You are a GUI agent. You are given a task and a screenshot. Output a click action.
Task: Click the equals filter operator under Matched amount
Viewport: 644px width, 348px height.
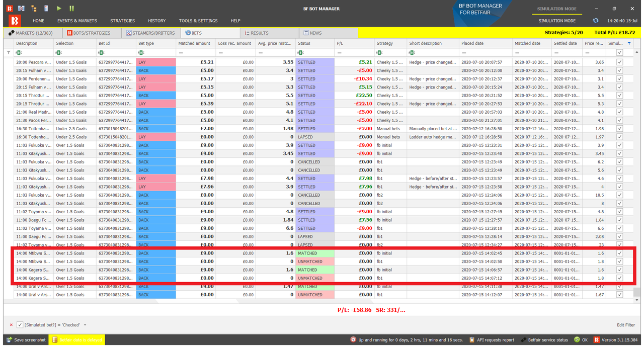[x=181, y=52]
